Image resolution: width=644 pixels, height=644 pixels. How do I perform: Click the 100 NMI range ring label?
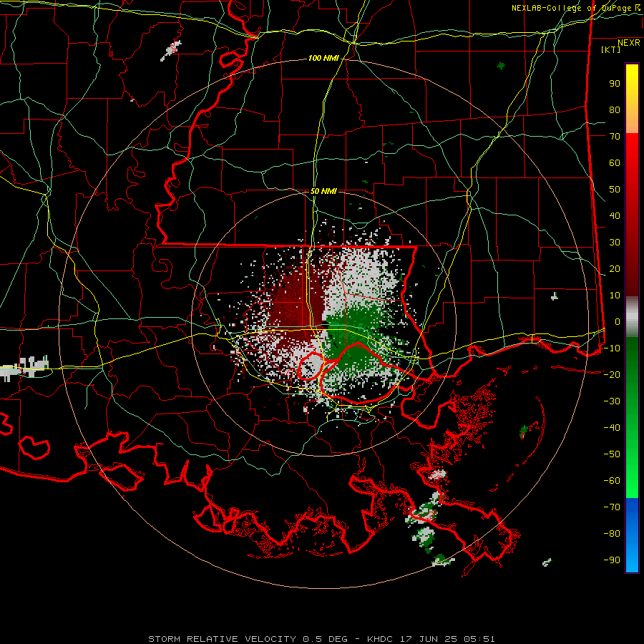pos(323,59)
